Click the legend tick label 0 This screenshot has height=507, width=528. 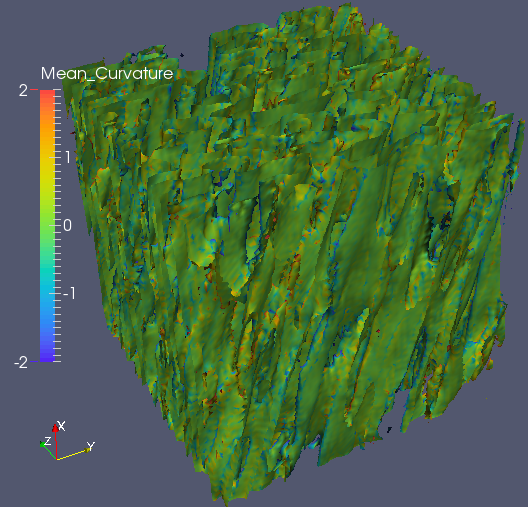[67, 225]
